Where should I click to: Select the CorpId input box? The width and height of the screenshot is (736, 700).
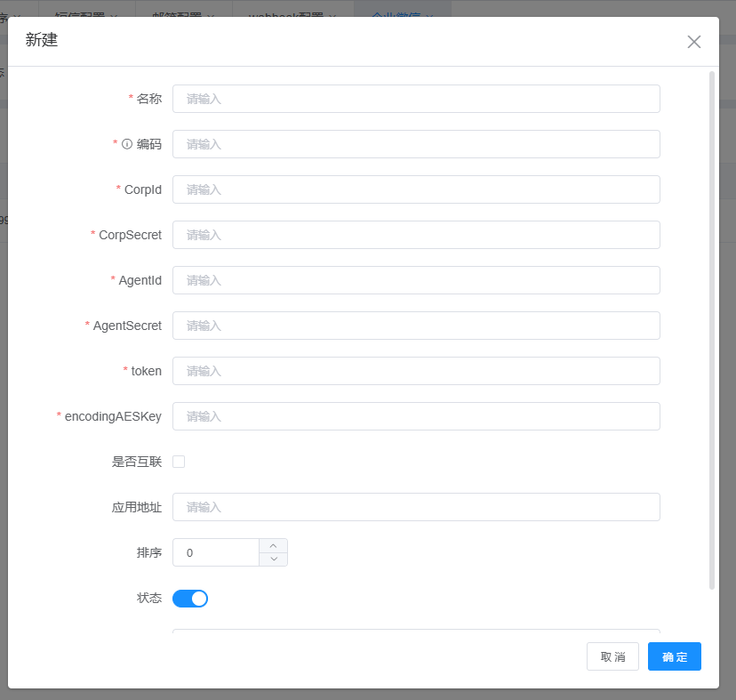click(x=416, y=189)
